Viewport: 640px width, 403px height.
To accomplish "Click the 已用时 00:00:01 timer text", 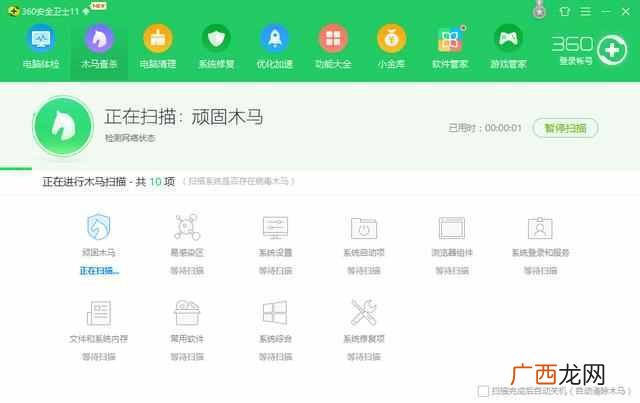I will [x=485, y=128].
